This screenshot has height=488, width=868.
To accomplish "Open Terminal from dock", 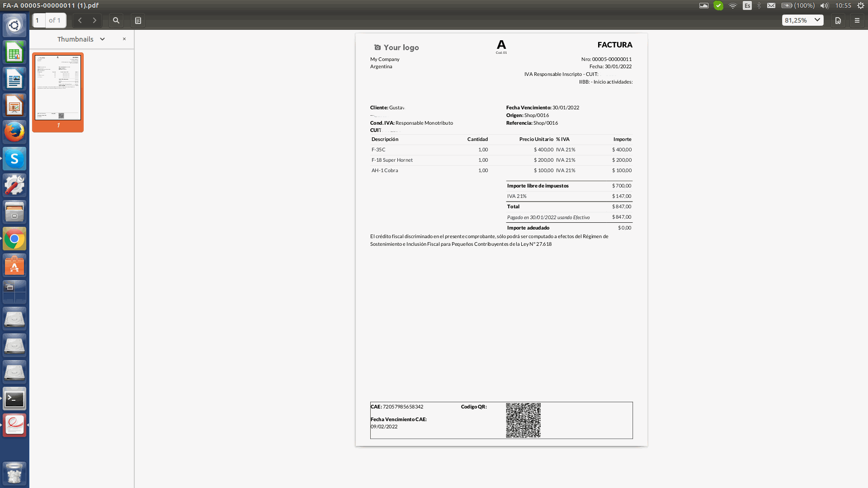I will pos(14,399).
